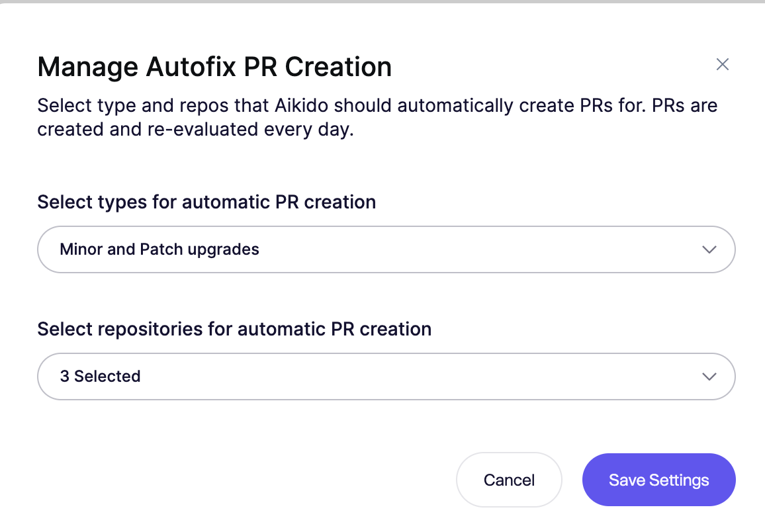Click Save Settings

tap(658, 480)
